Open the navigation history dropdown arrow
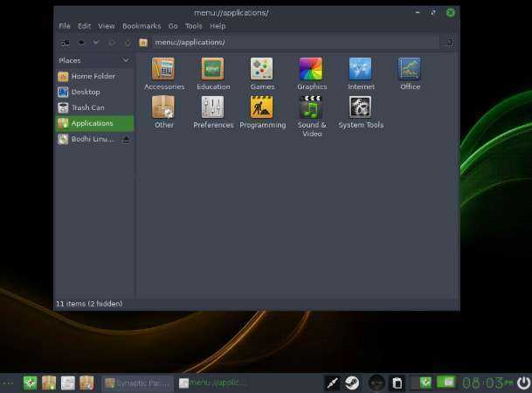 96,43
